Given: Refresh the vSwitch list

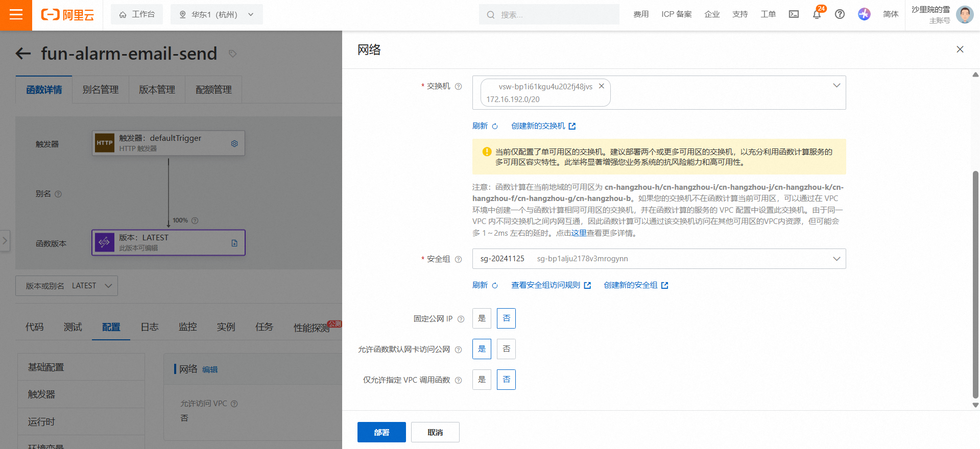Looking at the screenshot, I should coord(485,126).
